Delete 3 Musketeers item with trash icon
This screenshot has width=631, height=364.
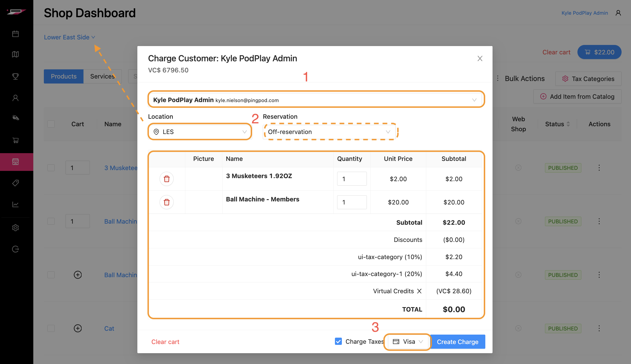[x=166, y=179]
